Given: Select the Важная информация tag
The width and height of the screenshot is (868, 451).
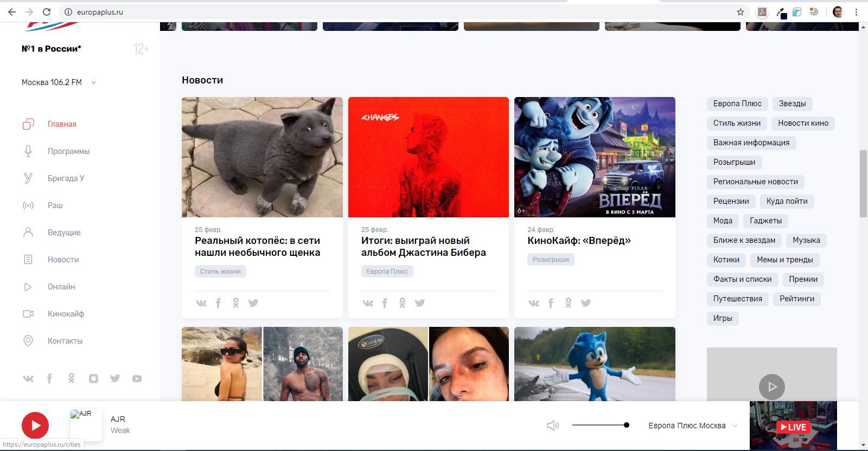Looking at the screenshot, I should click(751, 143).
